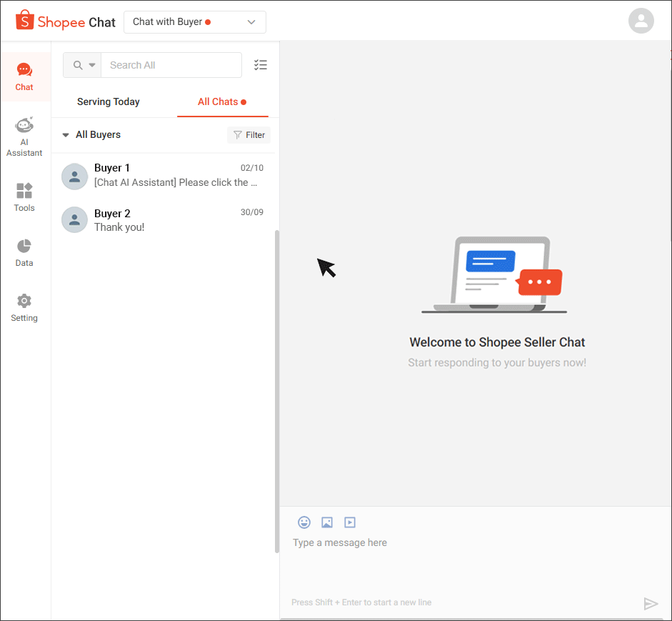Open the Filter options for buyers
Viewport: 672px width, 621px height.
coord(249,134)
